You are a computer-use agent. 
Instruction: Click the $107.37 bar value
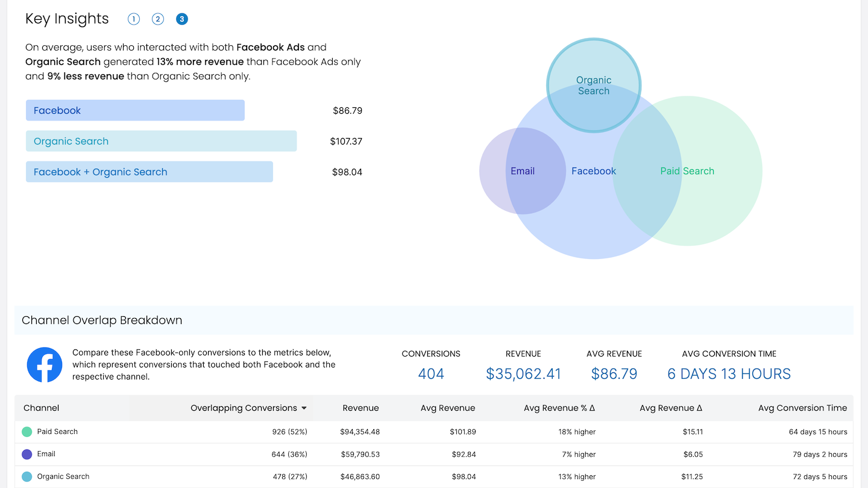pyautogui.click(x=346, y=142)
